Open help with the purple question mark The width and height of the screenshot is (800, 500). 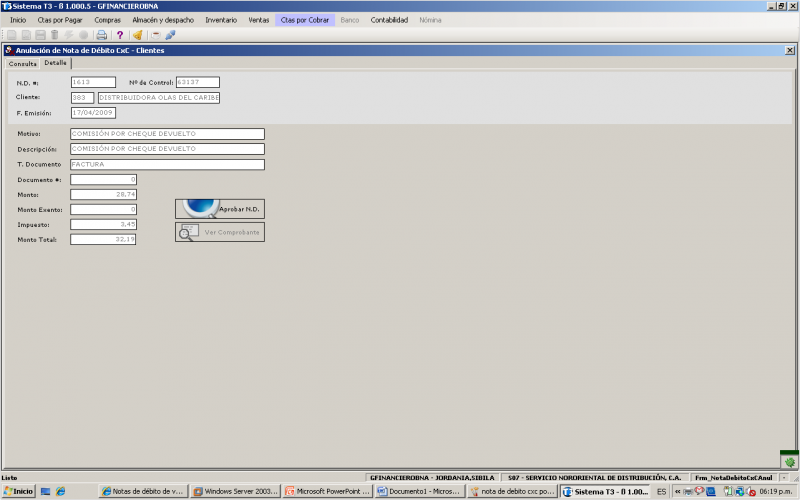[120, 35]
